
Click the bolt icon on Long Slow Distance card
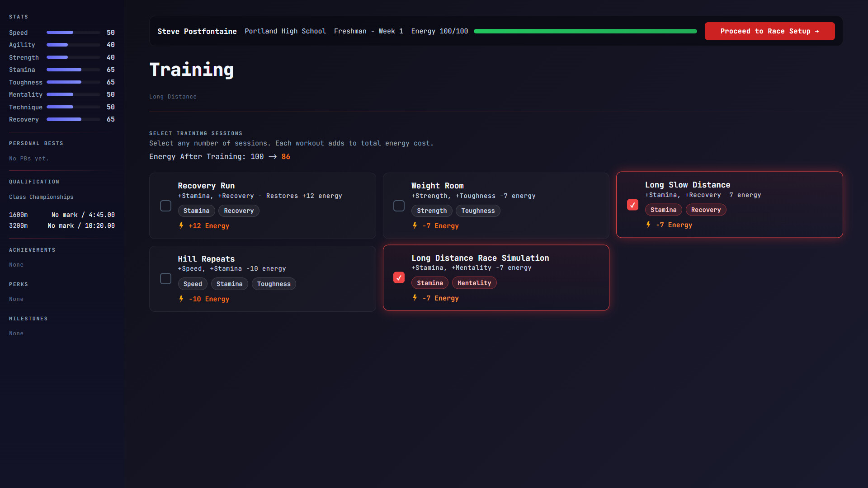pos(648,225)
